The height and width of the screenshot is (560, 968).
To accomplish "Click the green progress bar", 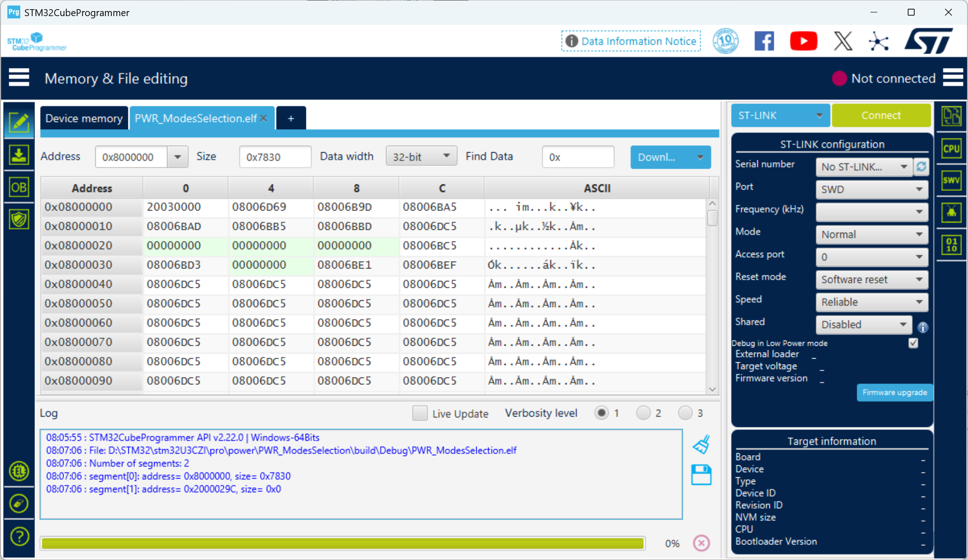I will (343, 543).
